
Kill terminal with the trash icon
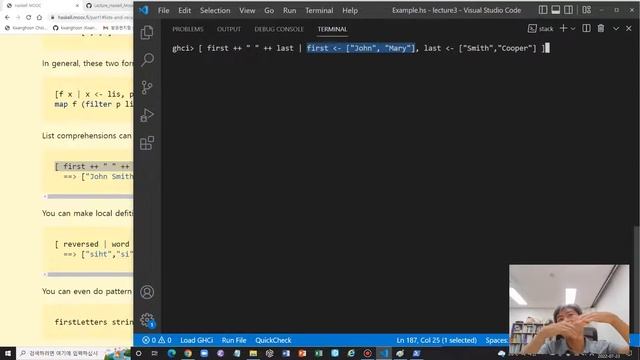[601, 28]
